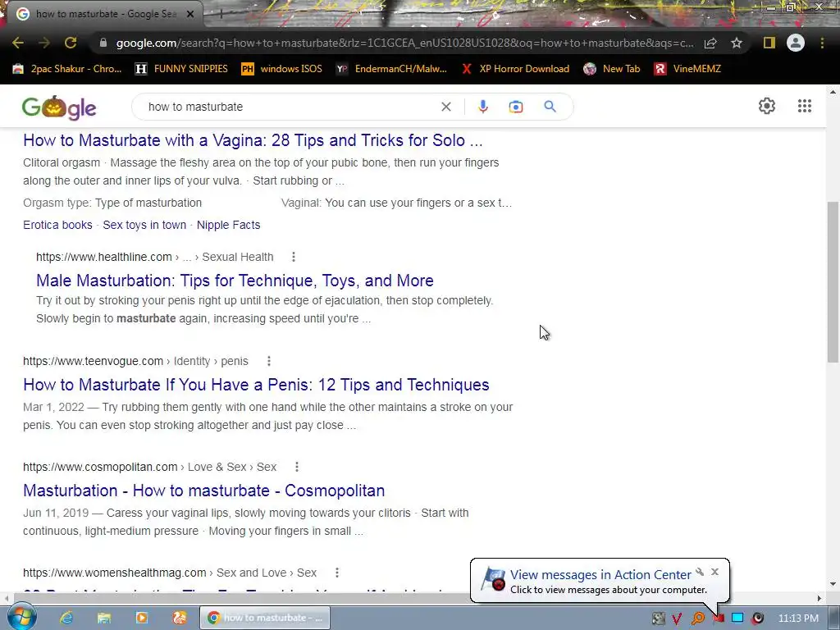Search by image with the camera icon
The width and height of the screenshot is (840, 630).
[516, 107]
